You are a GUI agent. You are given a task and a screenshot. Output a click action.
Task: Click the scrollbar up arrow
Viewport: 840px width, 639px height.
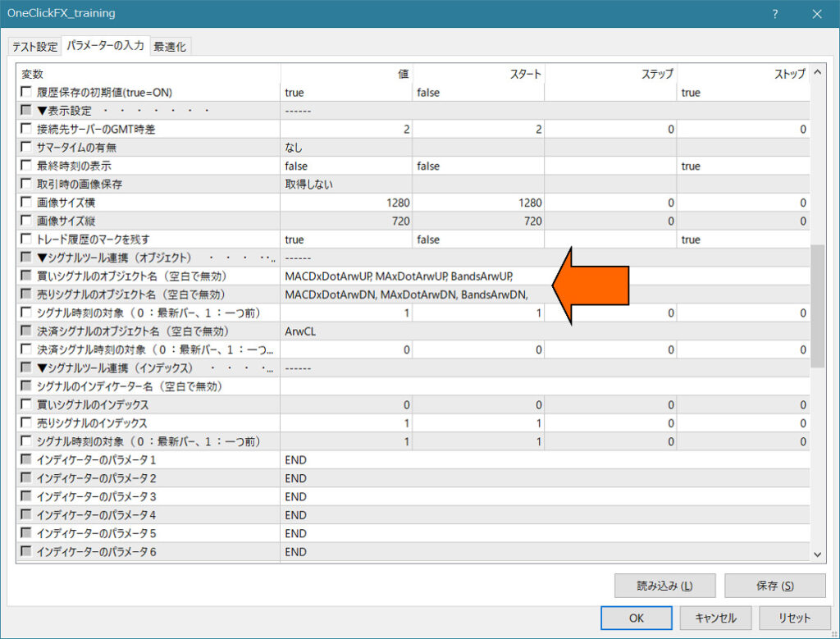817,74
